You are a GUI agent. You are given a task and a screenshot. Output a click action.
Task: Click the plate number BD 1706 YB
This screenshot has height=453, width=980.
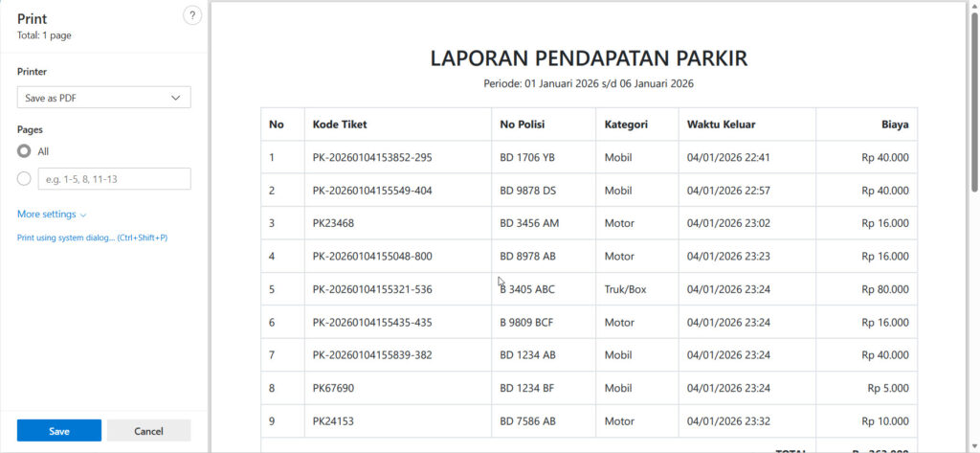click(x=527, y=158)
